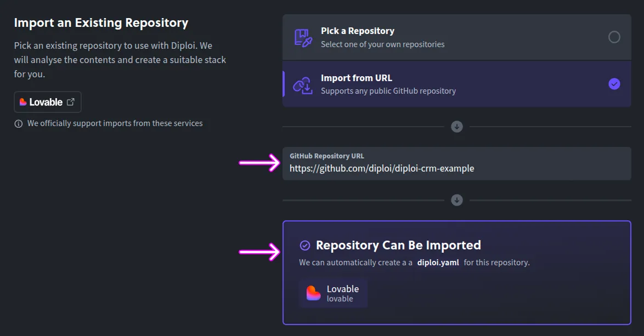Select the lowercase lovable stack name in card
This screenshot has height=336, width=644.
point(340,299)
